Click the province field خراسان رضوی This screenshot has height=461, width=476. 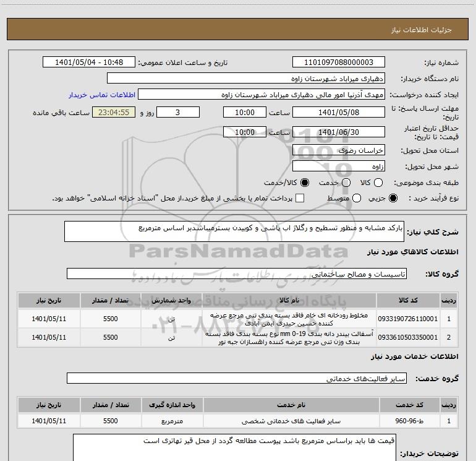point(339,150)
